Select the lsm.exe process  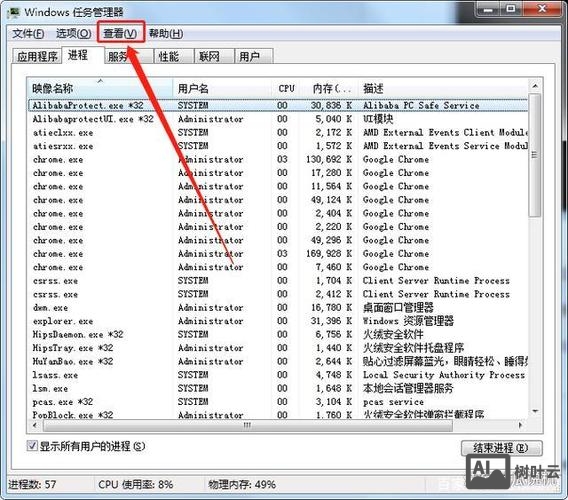(x=278, y=388)
